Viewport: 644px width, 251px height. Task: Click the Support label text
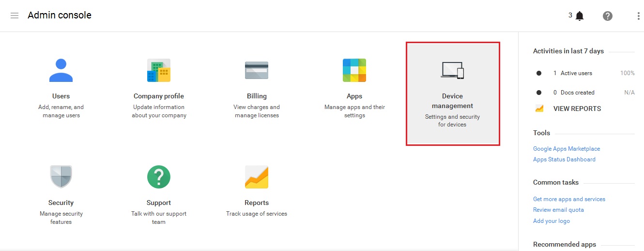[159, 203]
